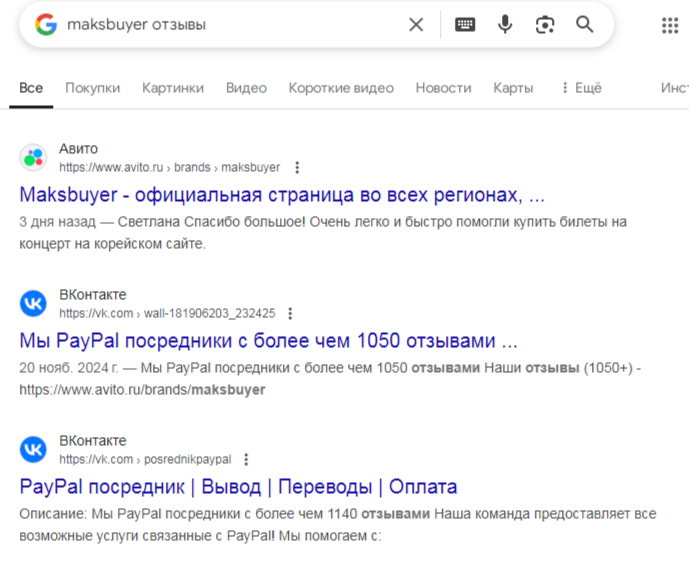The height and width of the screenshot is (573, 689).
Task: Open the options menu beside posrednikpaypal URL
Action: (246, 459)
